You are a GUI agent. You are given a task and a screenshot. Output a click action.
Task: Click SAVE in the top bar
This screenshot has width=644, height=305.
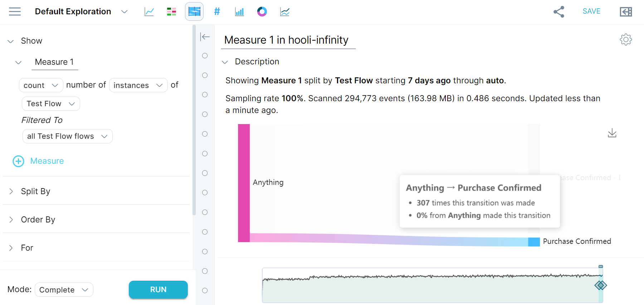(591, 11)
